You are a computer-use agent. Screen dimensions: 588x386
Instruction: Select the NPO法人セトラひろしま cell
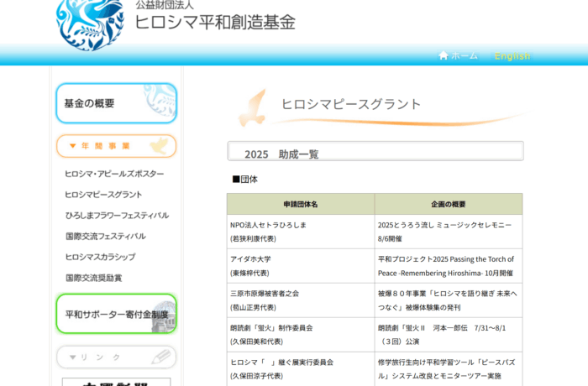301,232
